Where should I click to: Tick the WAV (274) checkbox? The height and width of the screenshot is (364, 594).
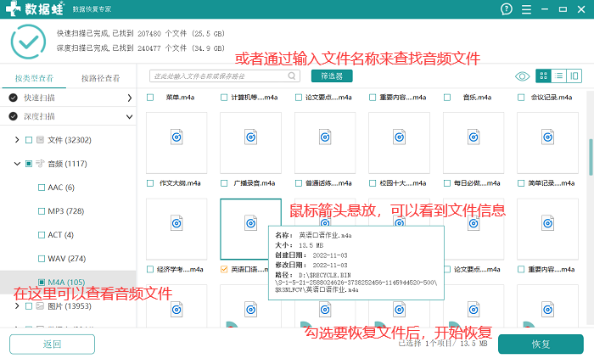click(x=42, y=258)
